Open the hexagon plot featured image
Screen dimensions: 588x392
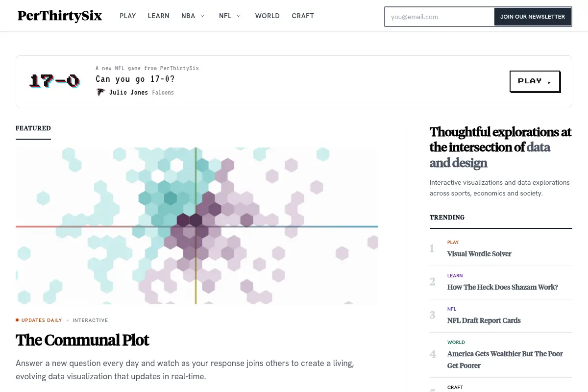(197, 226)
